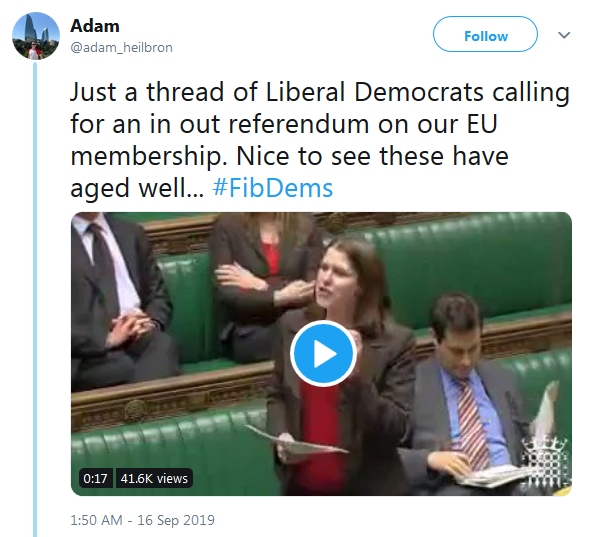Screen dimensions: 596x537
Task: Click the 0:17 duration badge
Action: 95,478
